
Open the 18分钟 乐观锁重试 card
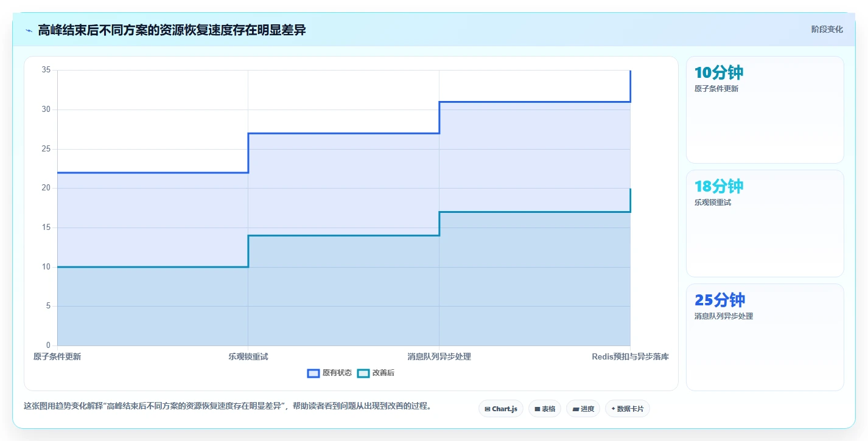(765, 223)
